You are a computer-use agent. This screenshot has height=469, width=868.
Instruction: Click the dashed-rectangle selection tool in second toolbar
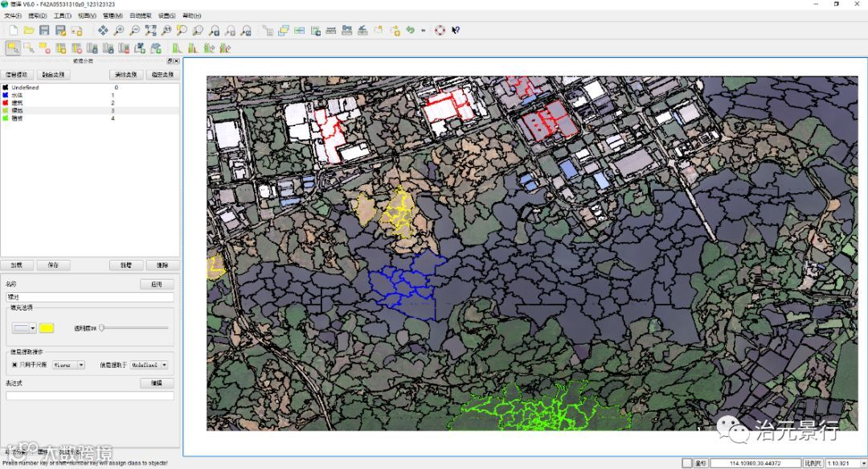[29, 48]
